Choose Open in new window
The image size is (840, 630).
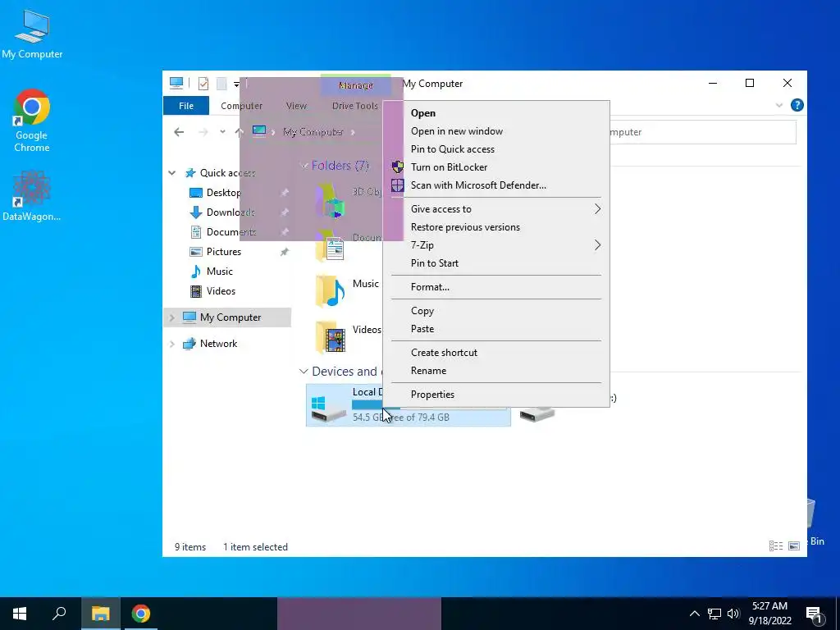tap(496, 131)
